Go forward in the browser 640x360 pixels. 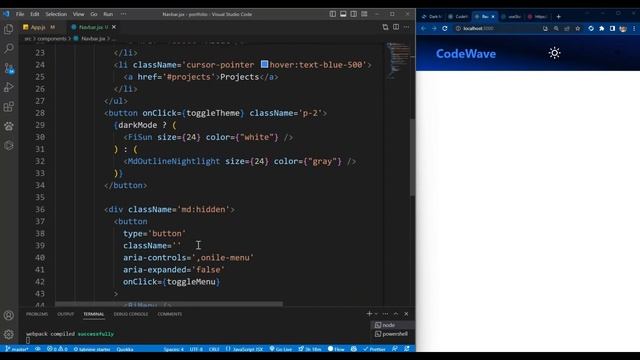tap(434, 29)
